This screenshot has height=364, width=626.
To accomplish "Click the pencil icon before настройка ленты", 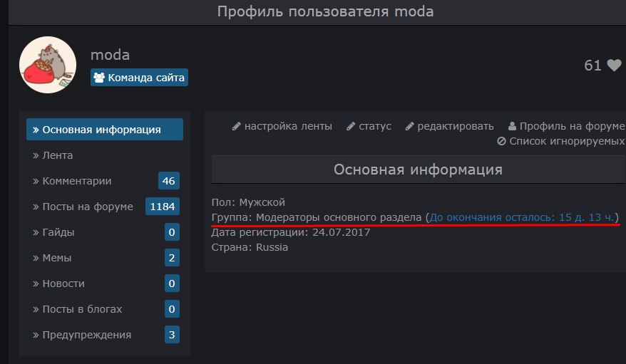I will click(237, 126).
